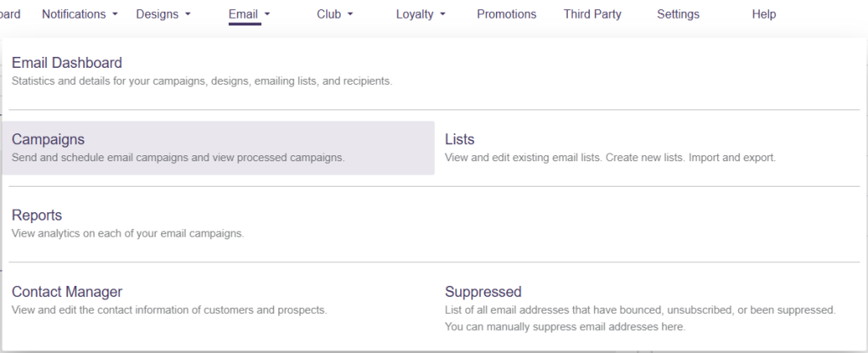Collapse the Email menu using its arrow
This screenshot has height=353, width=868.
267,14
